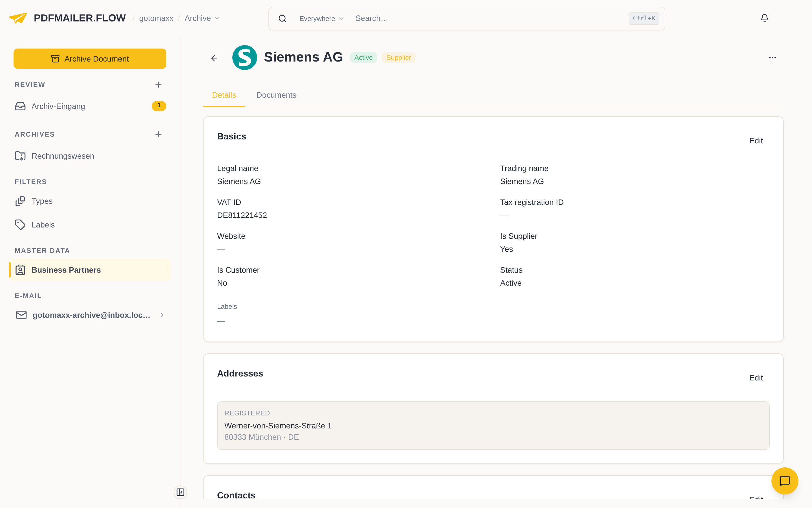
Task: Click the mail envelope icon
Action: pyautogui.click(x=21, y=315)
